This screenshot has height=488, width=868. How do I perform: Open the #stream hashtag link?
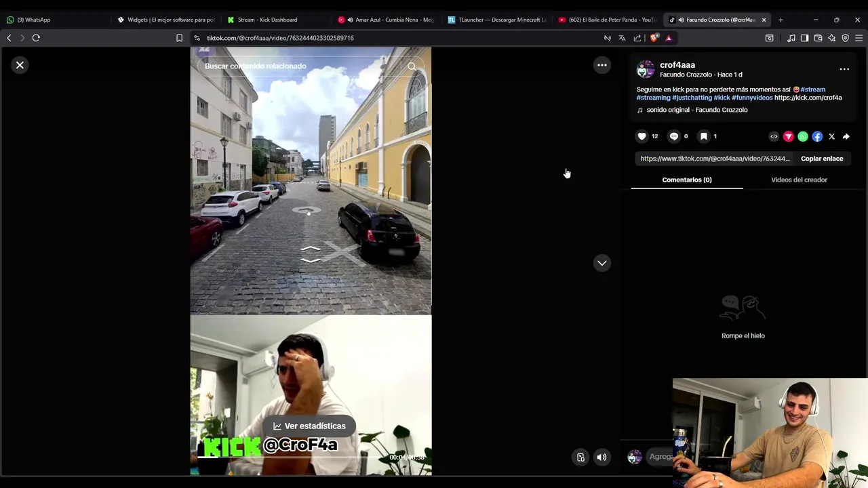click(813, 89)
